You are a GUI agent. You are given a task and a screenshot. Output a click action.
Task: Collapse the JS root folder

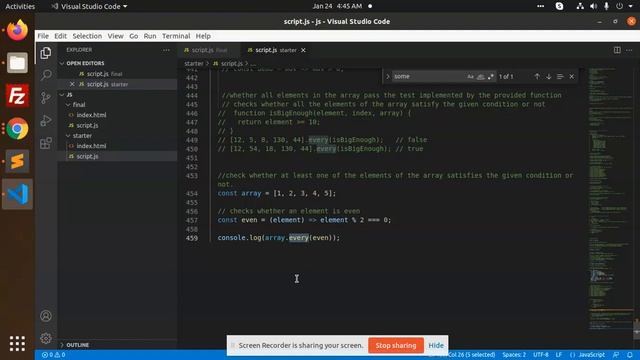click(x=69, y=95)
